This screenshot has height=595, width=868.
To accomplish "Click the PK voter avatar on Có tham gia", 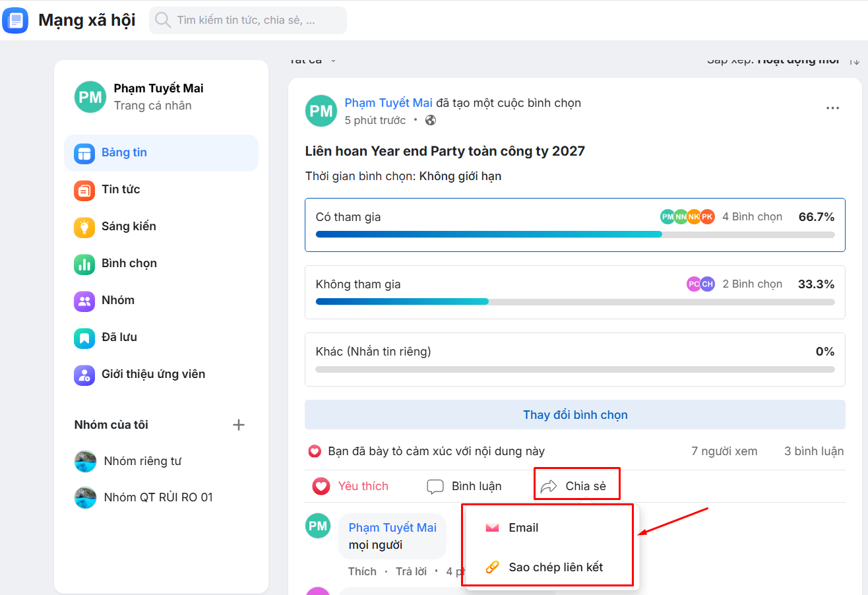I will click(707, 216).
